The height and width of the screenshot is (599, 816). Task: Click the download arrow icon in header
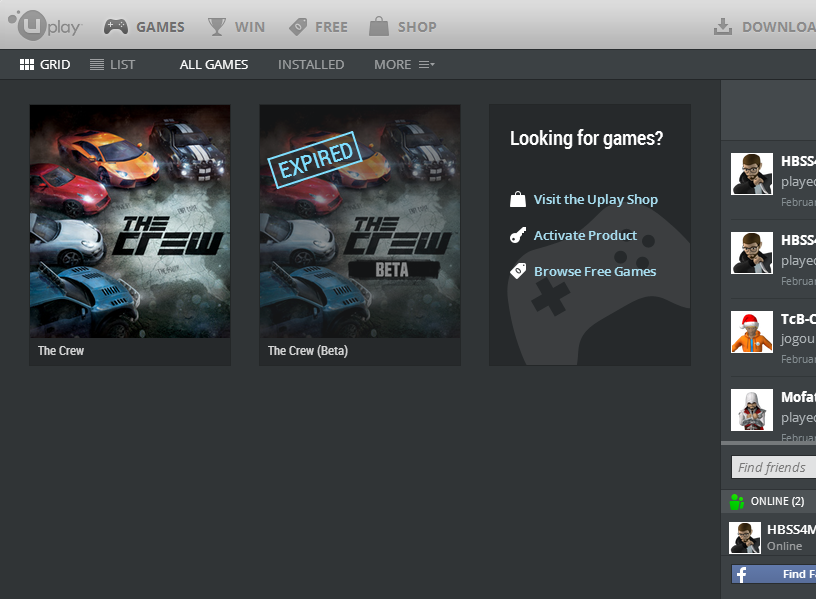723,27
